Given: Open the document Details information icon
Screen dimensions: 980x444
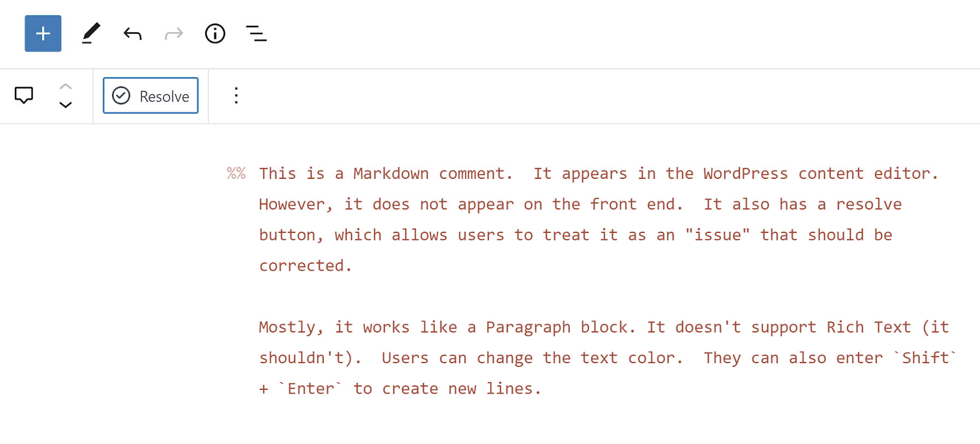Looking at the screenshot, I should tap(215, 33).
